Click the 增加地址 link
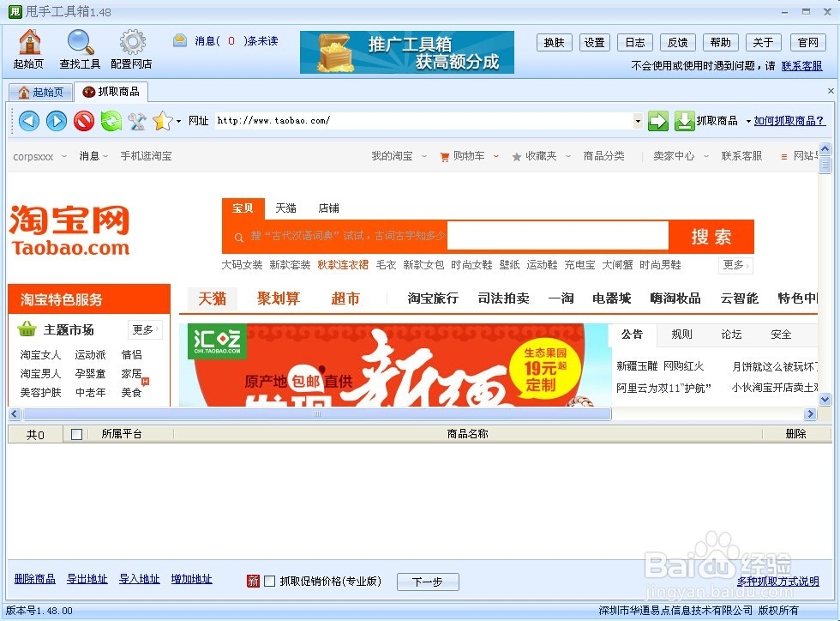 pos(192,579)
